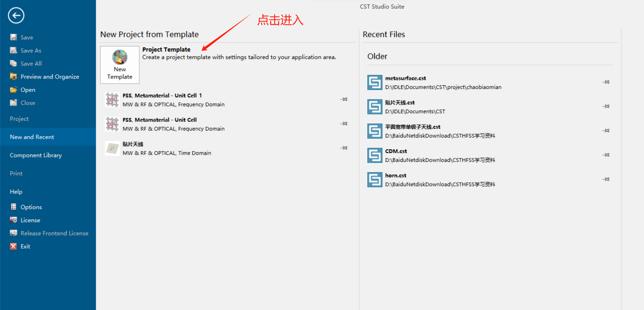
Task: Click 'MW & RF & OPTICAL, Time Domain' text
Action: coord(167,153)
